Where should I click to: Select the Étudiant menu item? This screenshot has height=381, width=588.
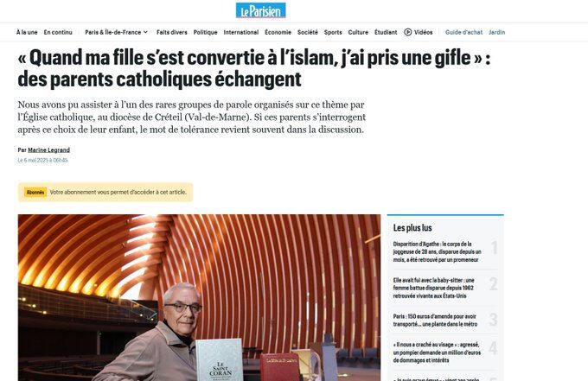[386, 32]
